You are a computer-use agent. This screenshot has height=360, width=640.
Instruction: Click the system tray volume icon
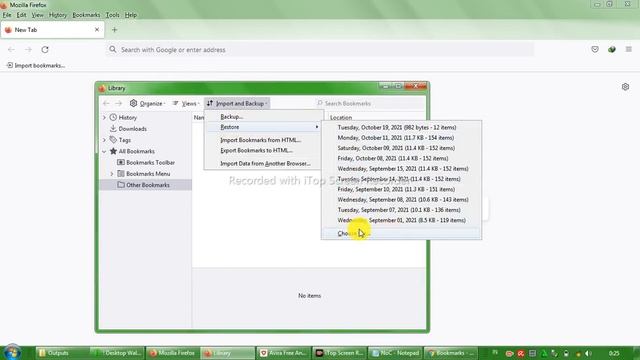(589, 353)
